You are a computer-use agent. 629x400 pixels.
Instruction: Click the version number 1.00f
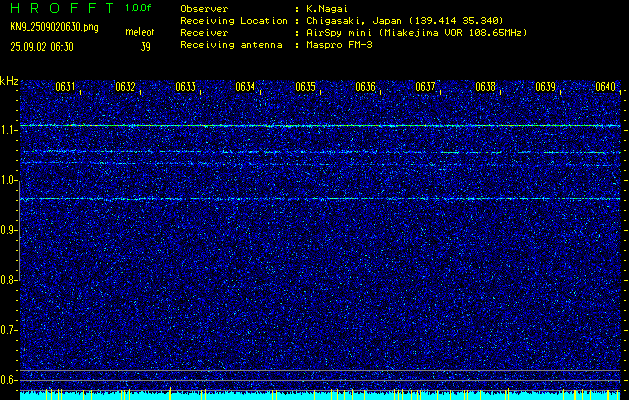pyautogui.click(x=138, y=8)
